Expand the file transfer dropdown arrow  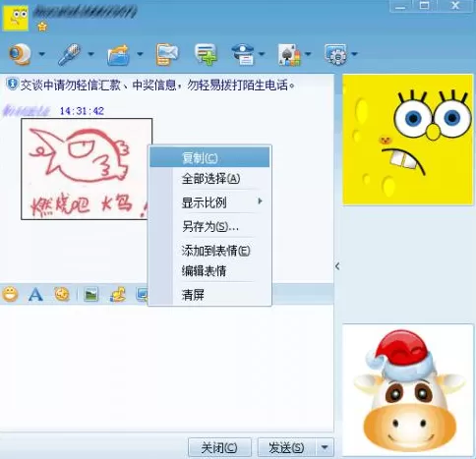click(140, 54)
